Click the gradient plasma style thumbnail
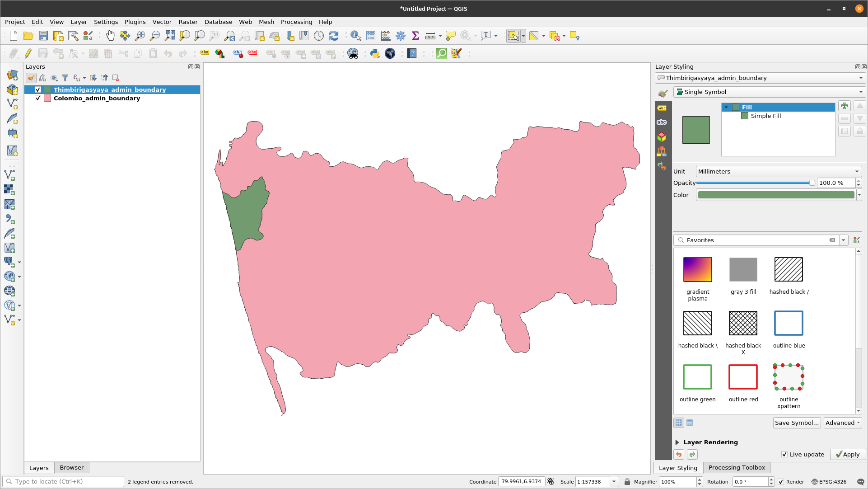Image resolution: width=868 pixels, height=489 pixels. pyautogui.click(x=697, y=269)
